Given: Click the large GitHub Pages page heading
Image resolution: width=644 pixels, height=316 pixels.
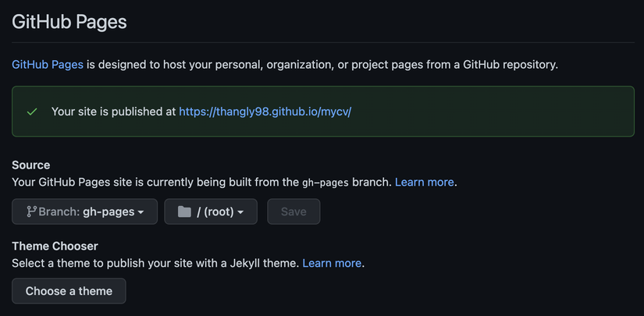Looking at the screenshot, I should point(69,21).
